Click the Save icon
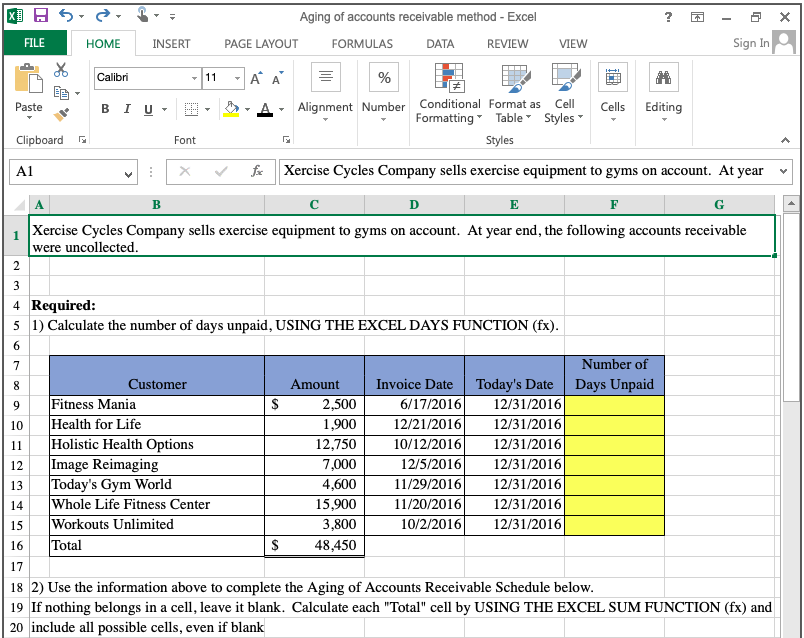Viewport: 804px width, 638px height. click(x=39, y=13)
